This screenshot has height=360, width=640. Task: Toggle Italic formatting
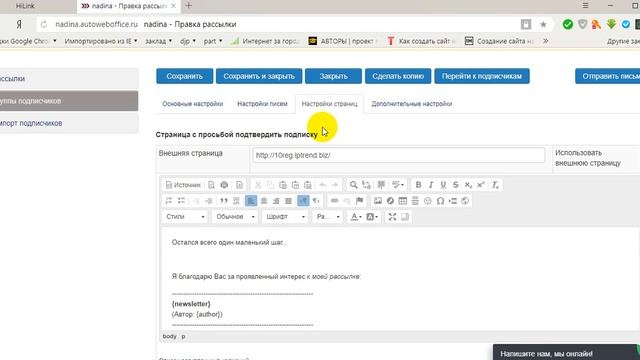coord(431,185)
